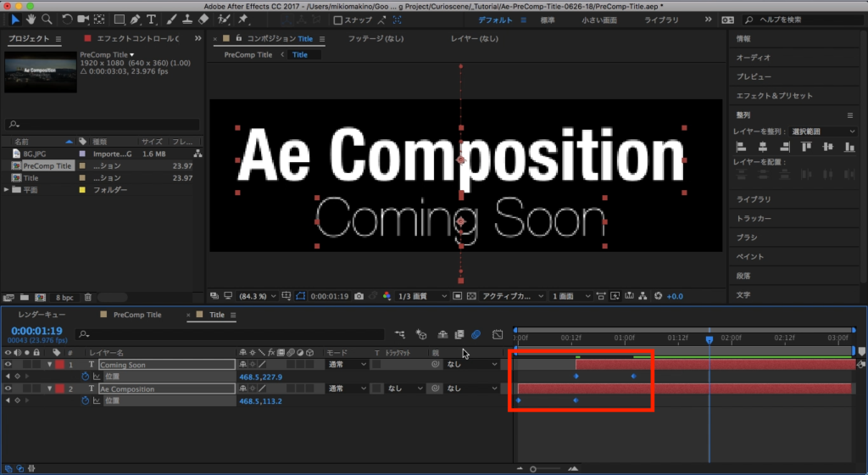Expand the 平面 folder in Project panel

(7, 190)
